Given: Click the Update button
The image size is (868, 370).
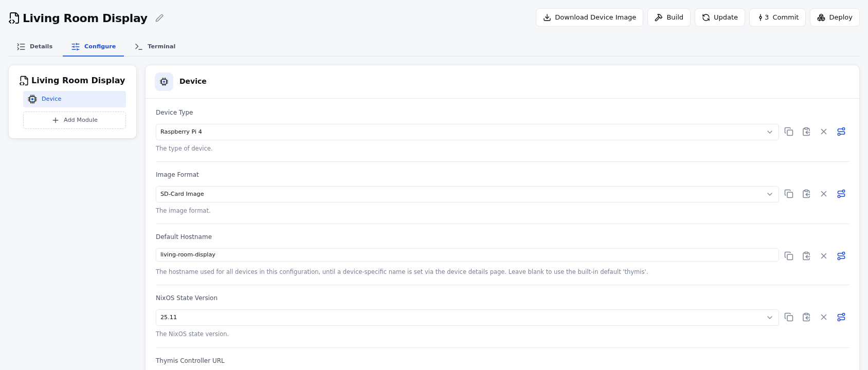Looking at the screenshot, I should [719, 17].
